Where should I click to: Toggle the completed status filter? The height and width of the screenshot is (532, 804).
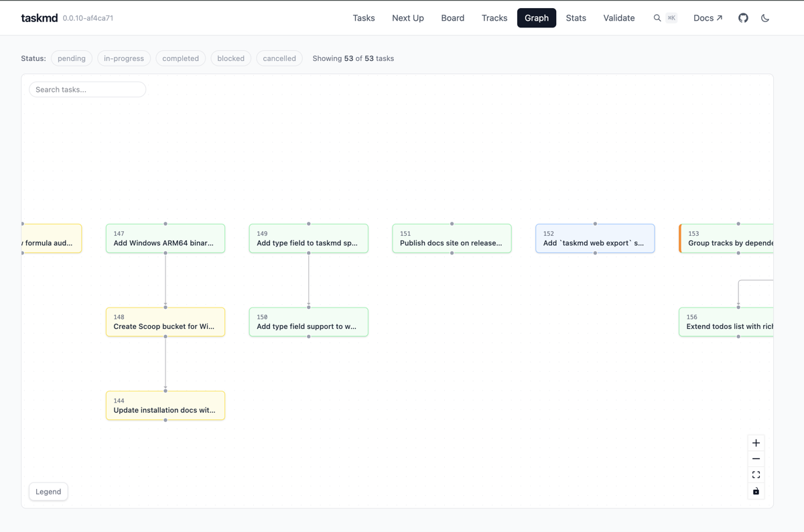180,58
